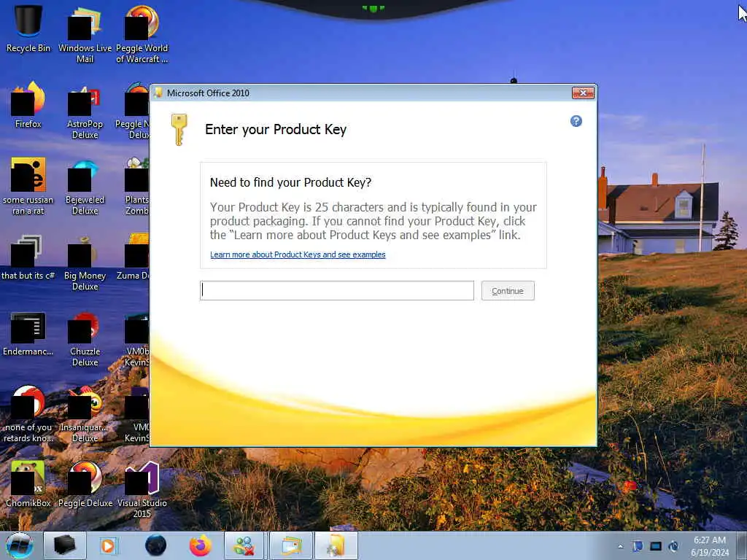747x560 pixels.
Task: Select the Insaniquarium Deluxe desktop icon
Action: tap(85, 413)
